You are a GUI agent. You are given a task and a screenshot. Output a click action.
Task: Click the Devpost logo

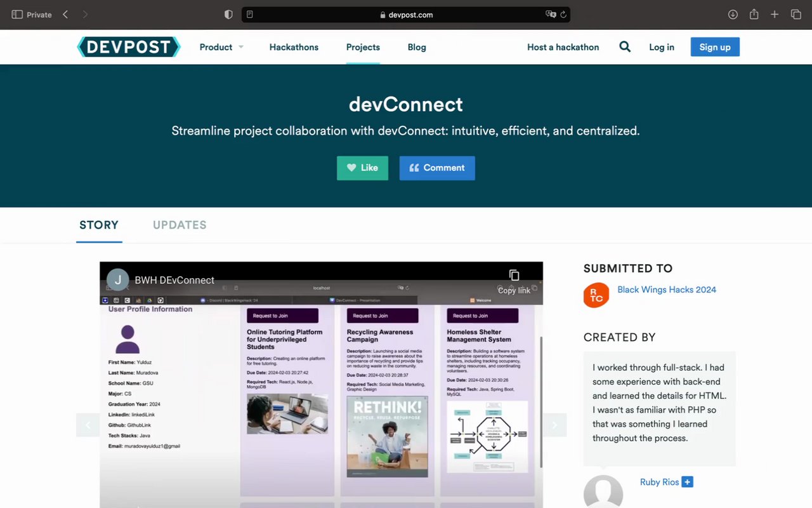[x=129, y=47]
